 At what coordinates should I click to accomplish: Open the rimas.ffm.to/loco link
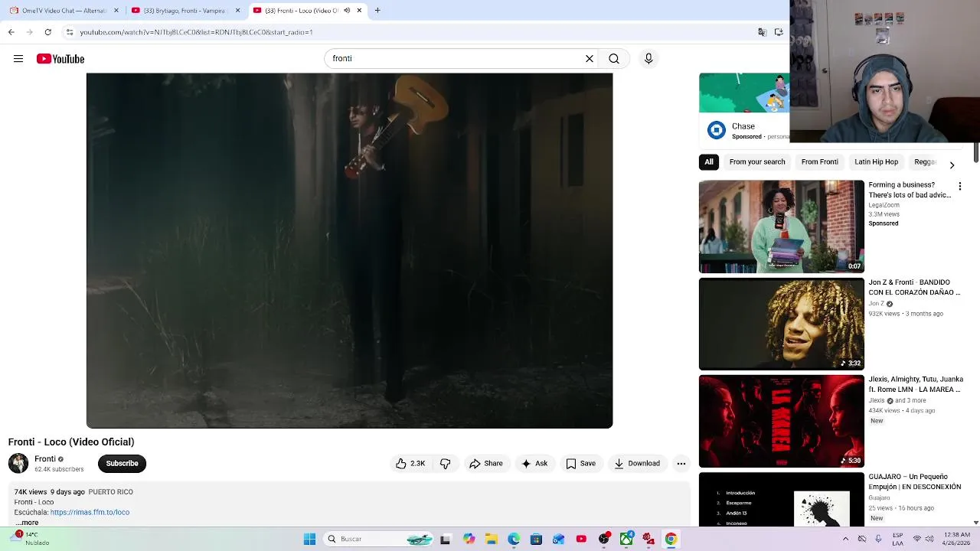[x=90, y=512]
